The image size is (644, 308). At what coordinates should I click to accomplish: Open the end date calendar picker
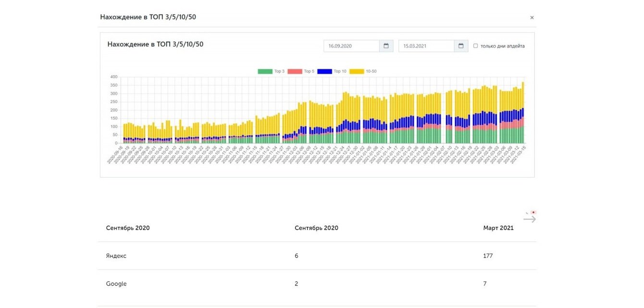[461, 46]
